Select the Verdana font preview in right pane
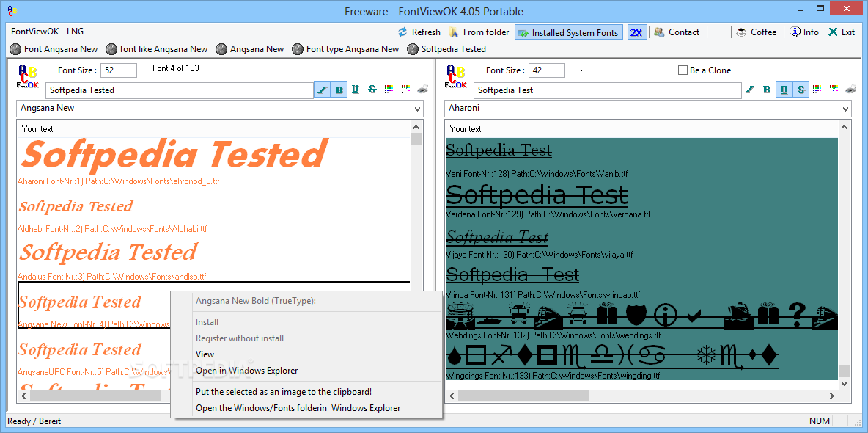 537,195
